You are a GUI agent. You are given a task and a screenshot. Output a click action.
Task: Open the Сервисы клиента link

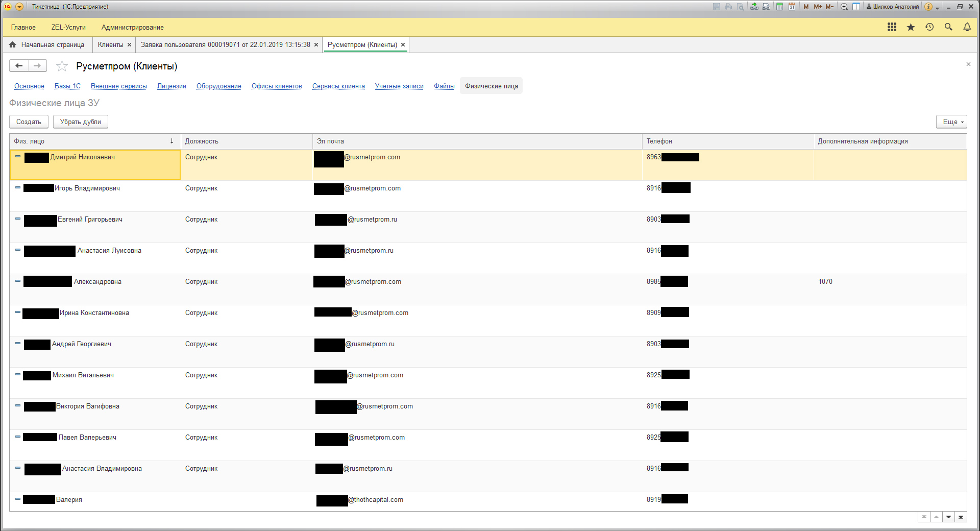(x=338, y=86)
